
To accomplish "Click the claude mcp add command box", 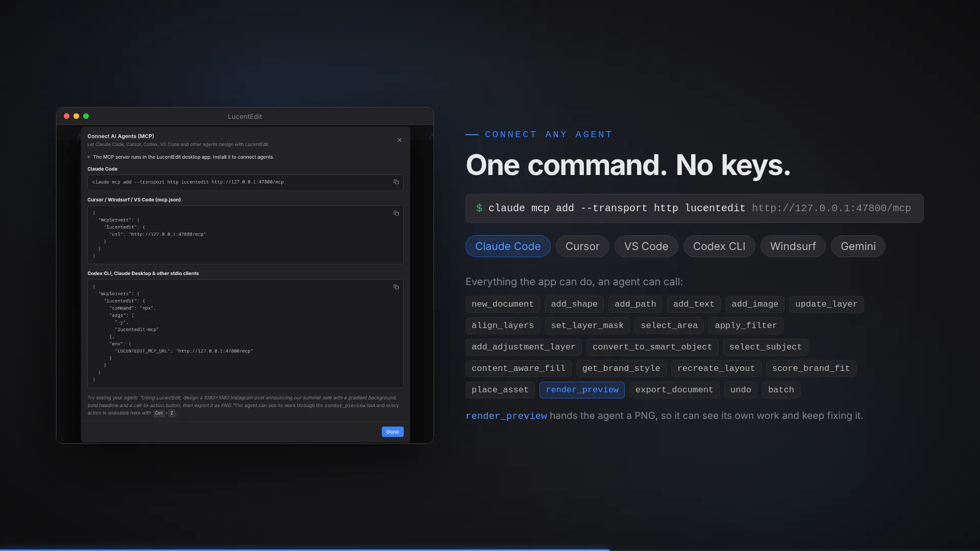I will click(x=694, y=208).
